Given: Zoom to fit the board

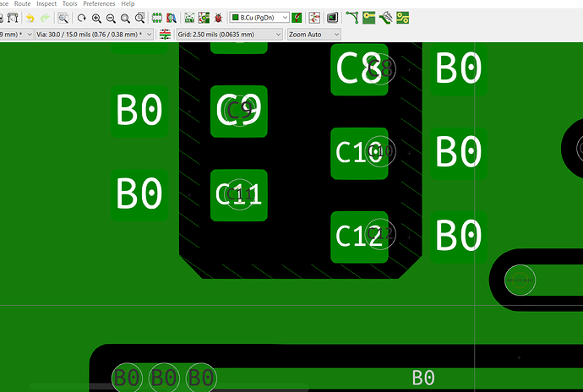Looking at the screenshot, I should click(x=125, y=18).
